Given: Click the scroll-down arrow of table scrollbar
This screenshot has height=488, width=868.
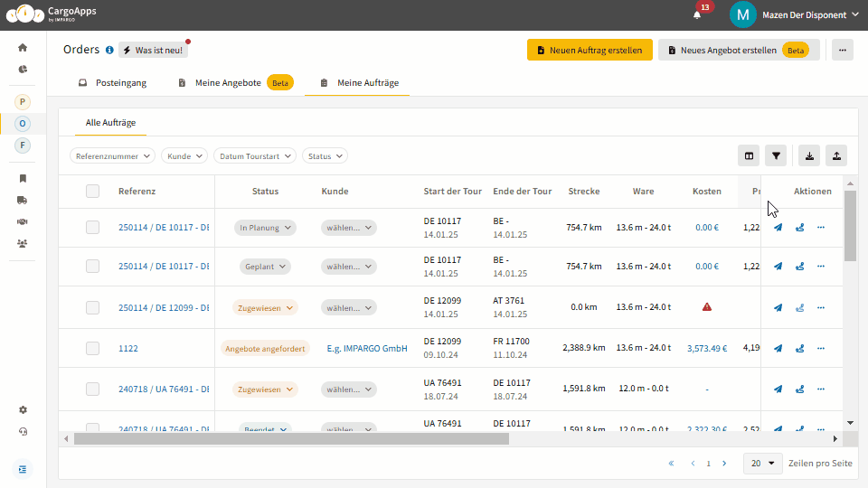Looking at the screenshot, I should click(850, 423).
